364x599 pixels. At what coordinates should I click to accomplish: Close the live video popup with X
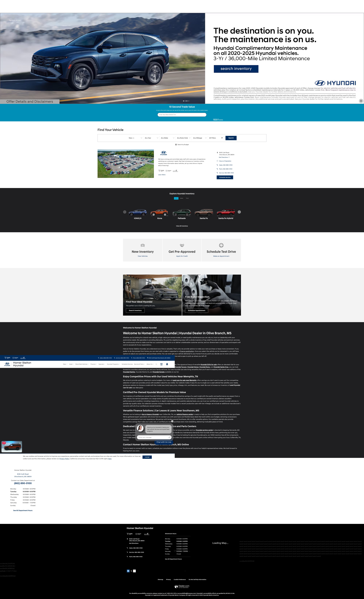pyautogui.click(x=20, y=443)
